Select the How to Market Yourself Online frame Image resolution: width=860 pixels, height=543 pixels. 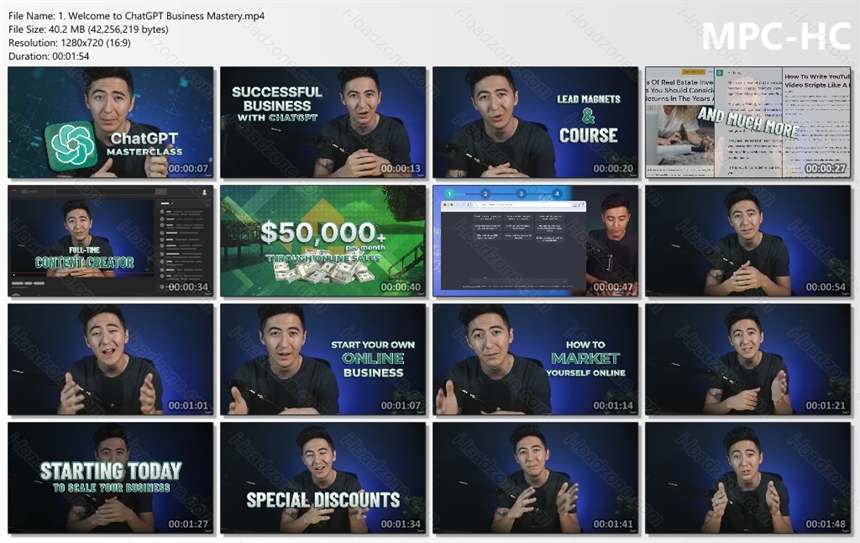coord(535,359)
